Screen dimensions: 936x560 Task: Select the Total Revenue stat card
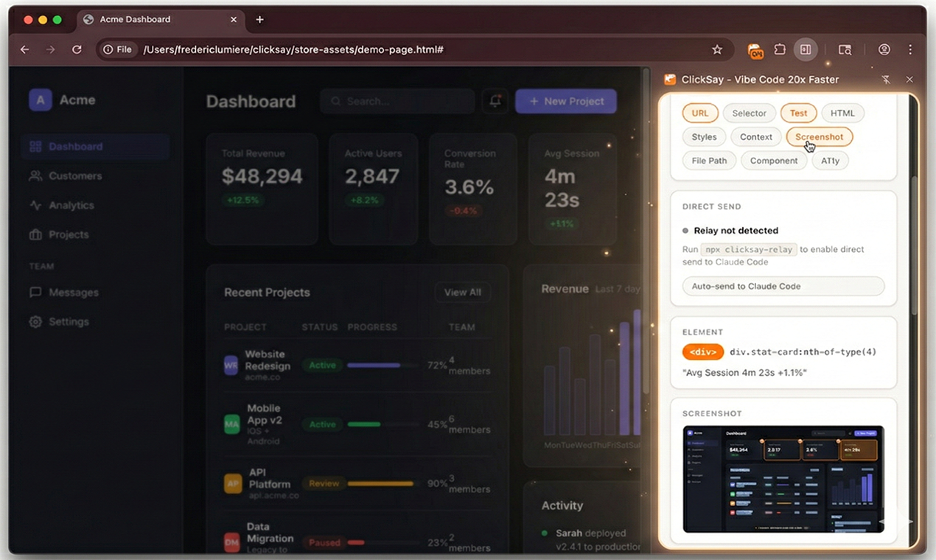262,189
